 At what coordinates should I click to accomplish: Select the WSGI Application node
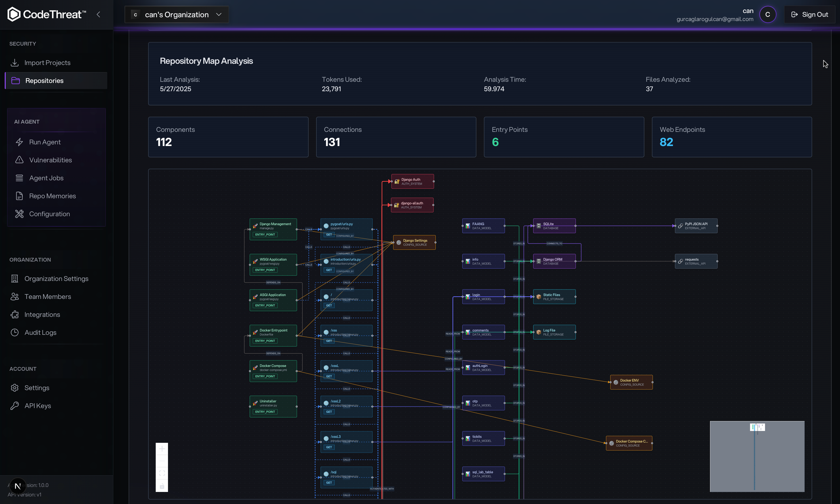tap(273, 265)
